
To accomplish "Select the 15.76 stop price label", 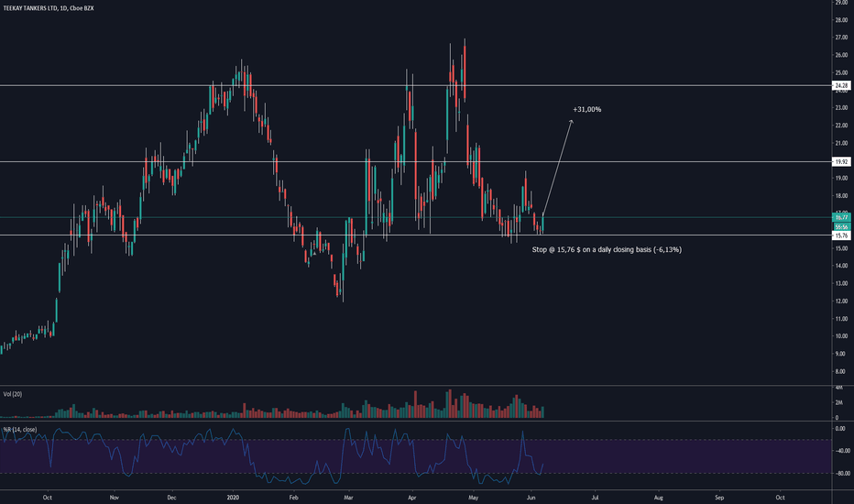I will pyautogui.click(x=841, y=236).
